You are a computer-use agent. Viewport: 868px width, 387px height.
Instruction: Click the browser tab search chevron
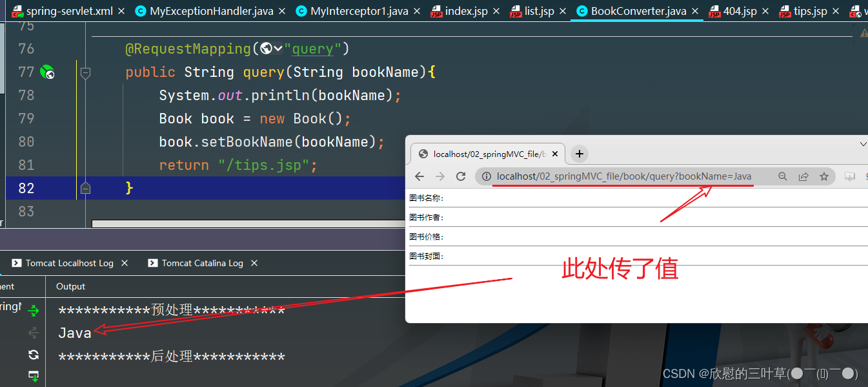pos(863,143)
